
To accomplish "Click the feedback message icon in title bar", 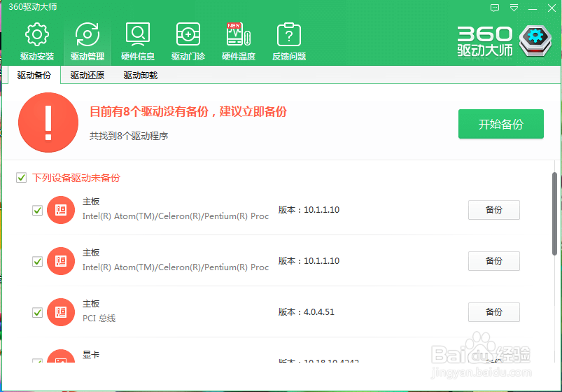I will click(x=495, y=8).
